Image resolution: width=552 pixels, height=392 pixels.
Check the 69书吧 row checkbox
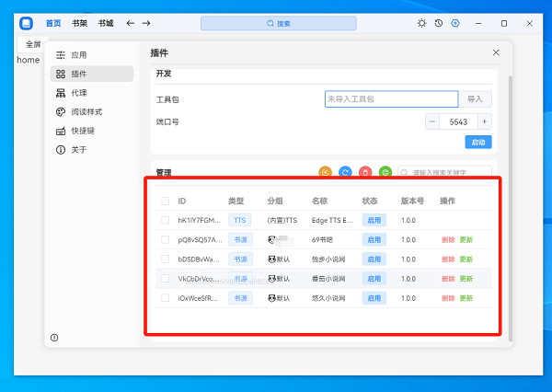click(x=165, y=240)
